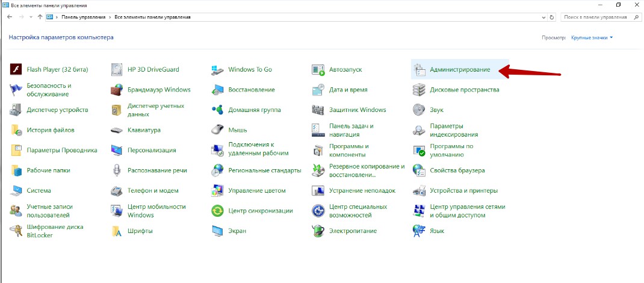This screenshot has width=644, height=283.
Task: Open Программы и компоненты icon
Action: pyautogui.click(x=318, y=151)
